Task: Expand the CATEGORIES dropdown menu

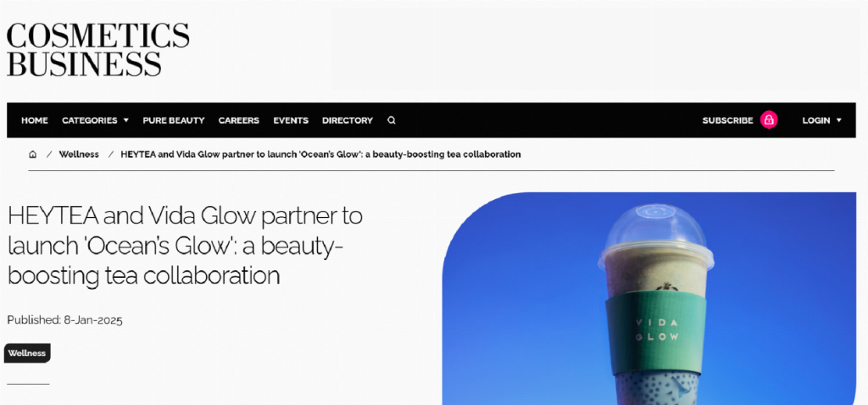Action: 95,120
